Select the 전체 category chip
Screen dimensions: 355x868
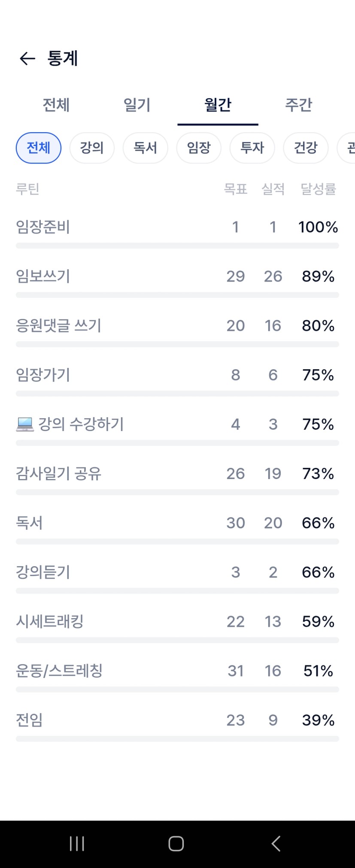(39, 148)
